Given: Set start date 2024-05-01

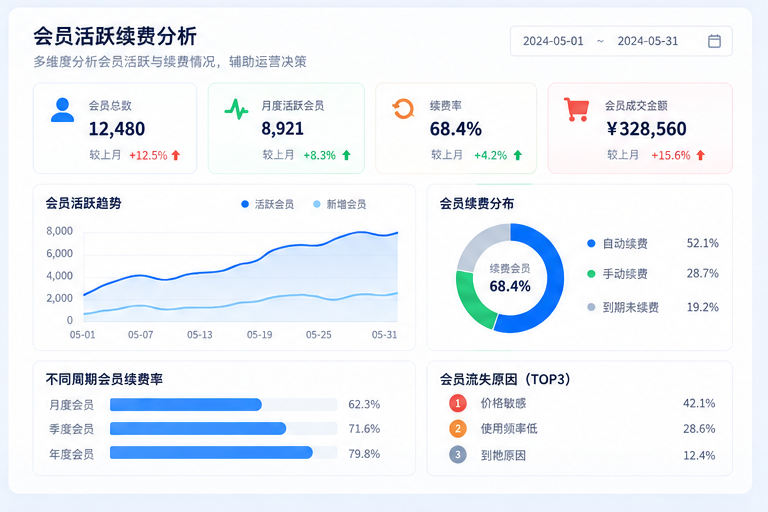Looking at the screenshot, I should (x=553, y=41).
